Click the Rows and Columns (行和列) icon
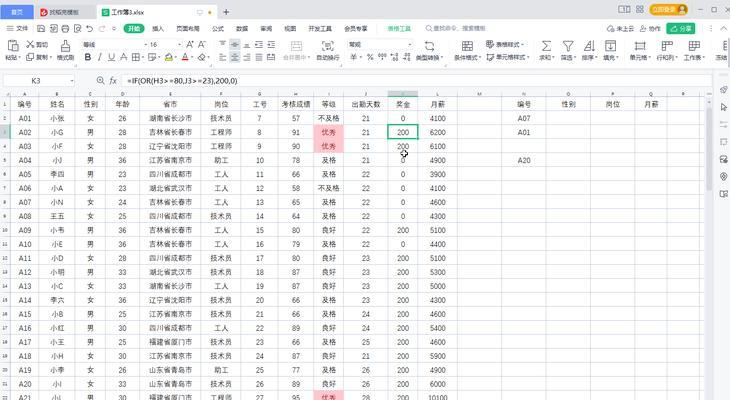730x400 pixels. click(x=667, y=46)
